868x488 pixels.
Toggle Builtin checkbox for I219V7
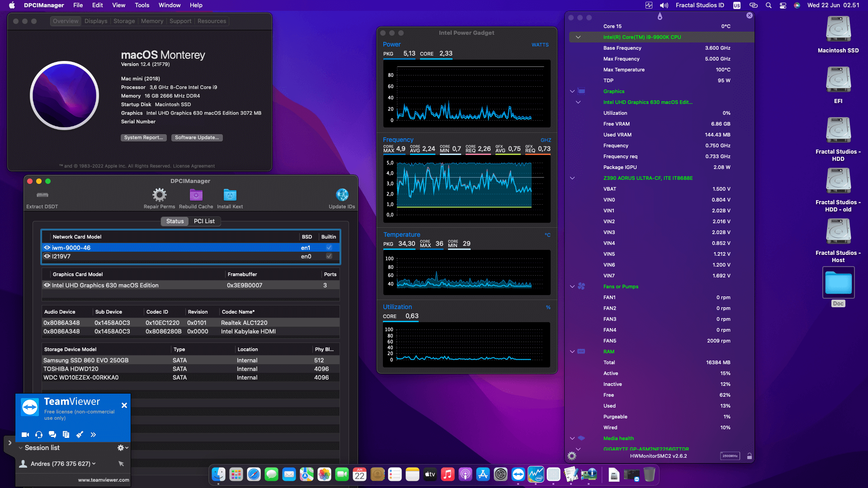click(x=329, y=256)
